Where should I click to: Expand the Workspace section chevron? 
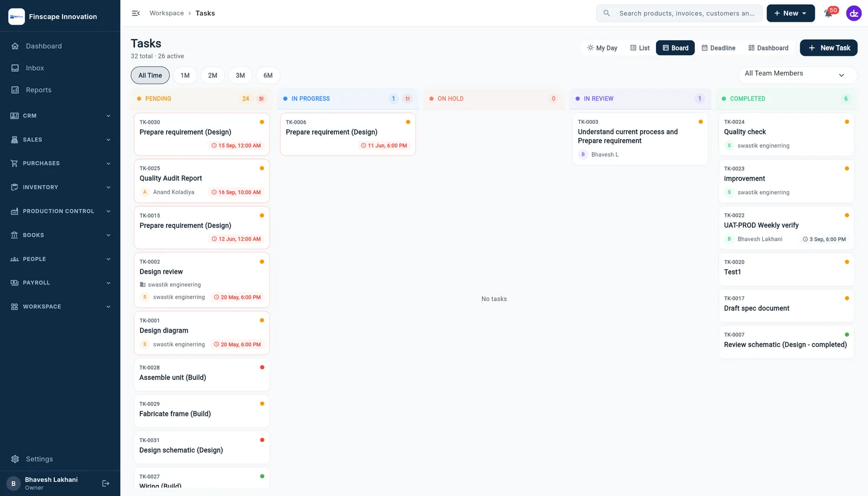(108, 307)
